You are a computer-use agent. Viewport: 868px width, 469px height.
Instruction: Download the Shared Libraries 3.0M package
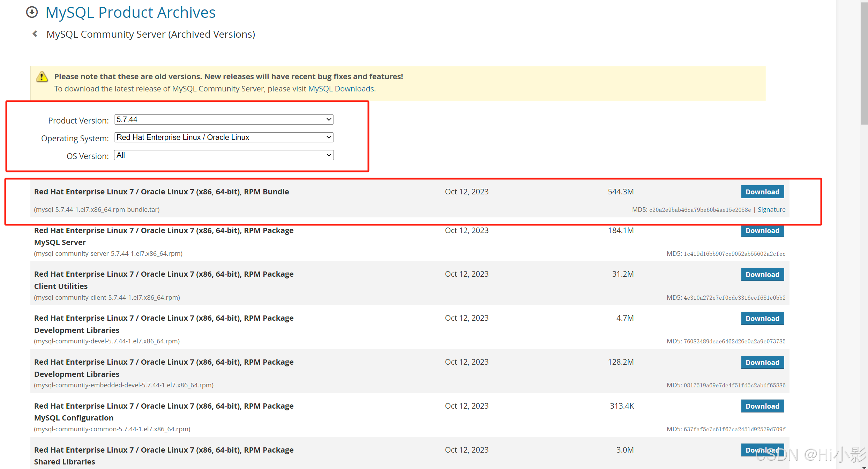(762, 450)
